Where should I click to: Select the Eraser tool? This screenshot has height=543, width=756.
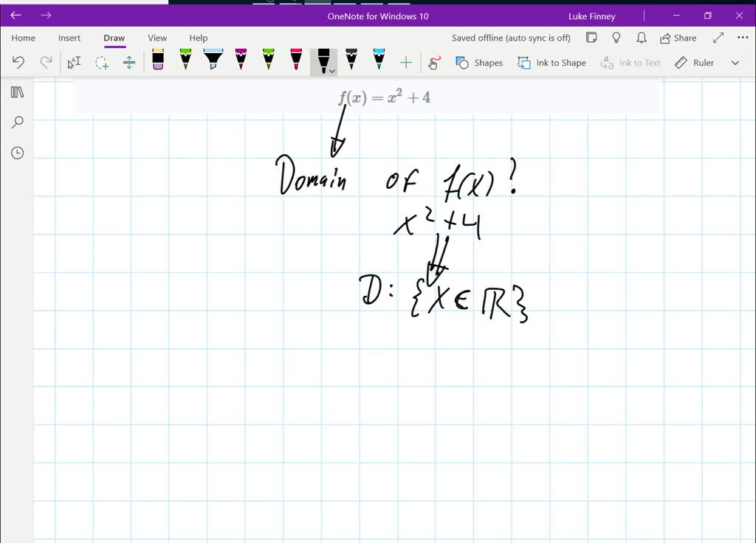[x=157, y=62]
